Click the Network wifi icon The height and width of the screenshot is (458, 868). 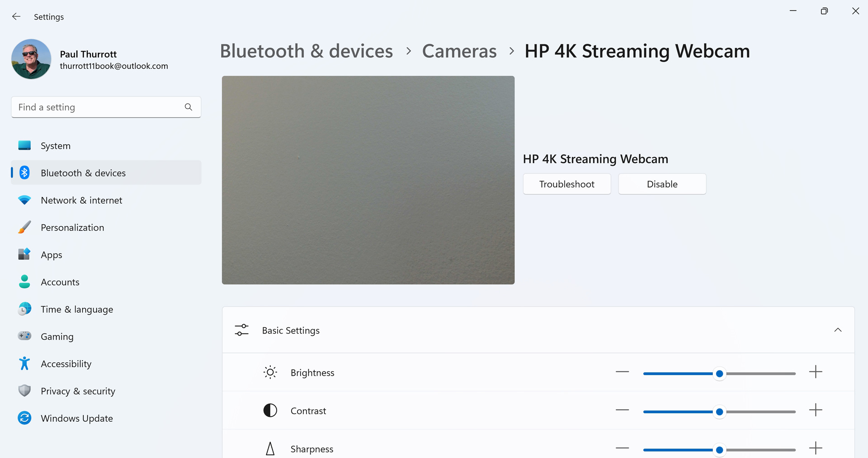(24, 200)
